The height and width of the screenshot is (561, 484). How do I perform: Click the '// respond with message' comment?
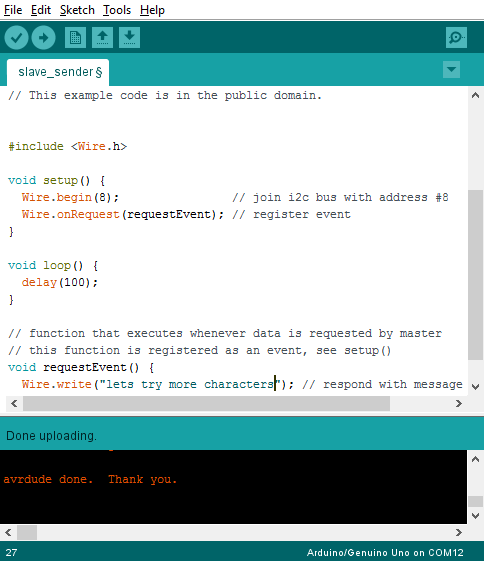click(382, 384)
